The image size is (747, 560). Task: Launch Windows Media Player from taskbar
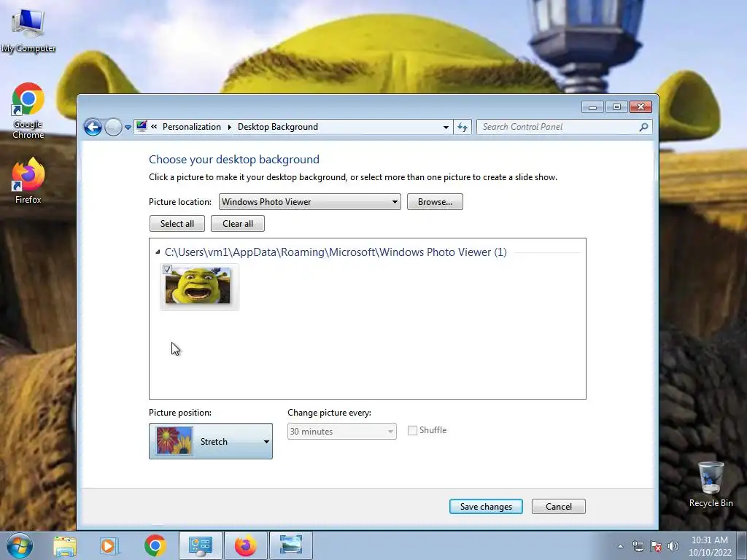[109, 545]
